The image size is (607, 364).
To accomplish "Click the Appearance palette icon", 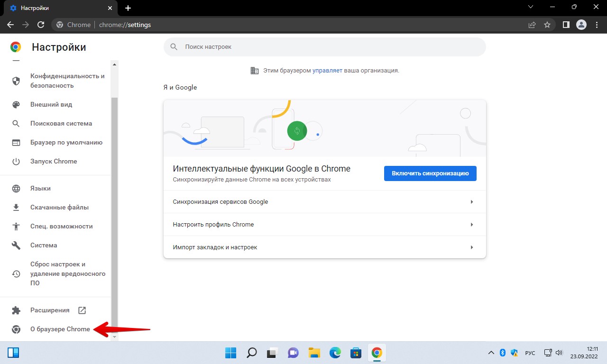I will tap(16, 105).
